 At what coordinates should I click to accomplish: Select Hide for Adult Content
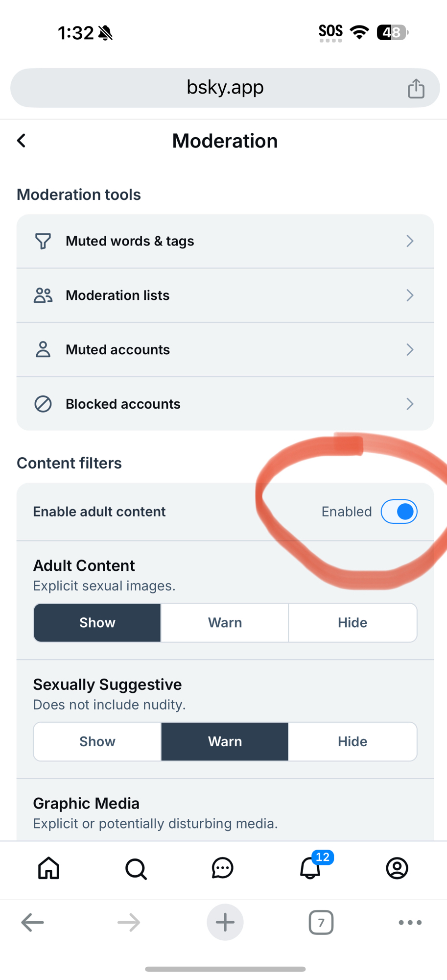click(352, 622)
